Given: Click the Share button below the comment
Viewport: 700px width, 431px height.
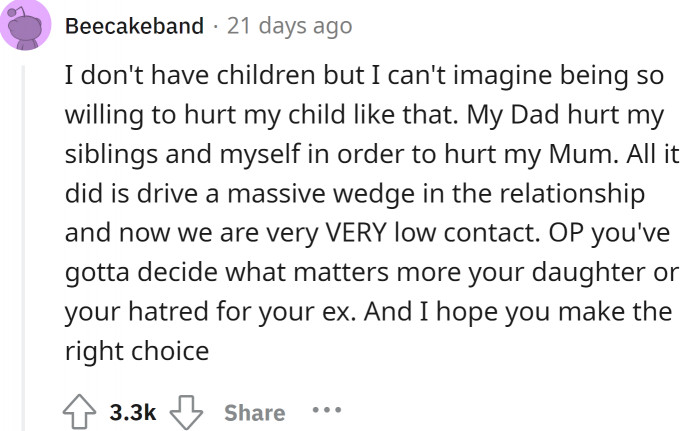Looking at the screenshot, I should coord(254,412).
